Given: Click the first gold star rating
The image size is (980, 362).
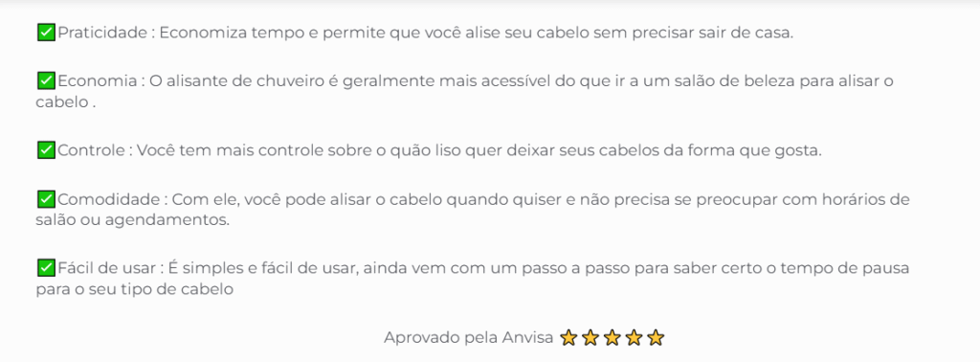Looking at the screenshot, I should click(568, 338).
